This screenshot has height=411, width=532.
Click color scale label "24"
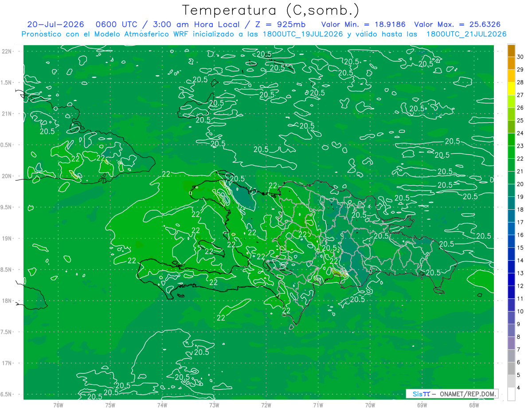[x=520, y=133]
